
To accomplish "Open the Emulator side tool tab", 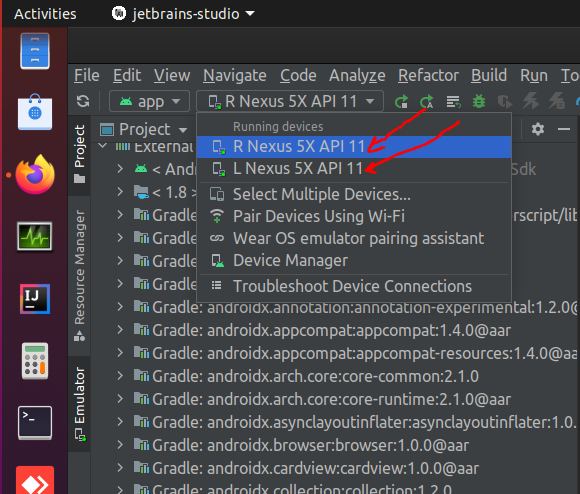I will pyautogui.click(x=80, y=404).
